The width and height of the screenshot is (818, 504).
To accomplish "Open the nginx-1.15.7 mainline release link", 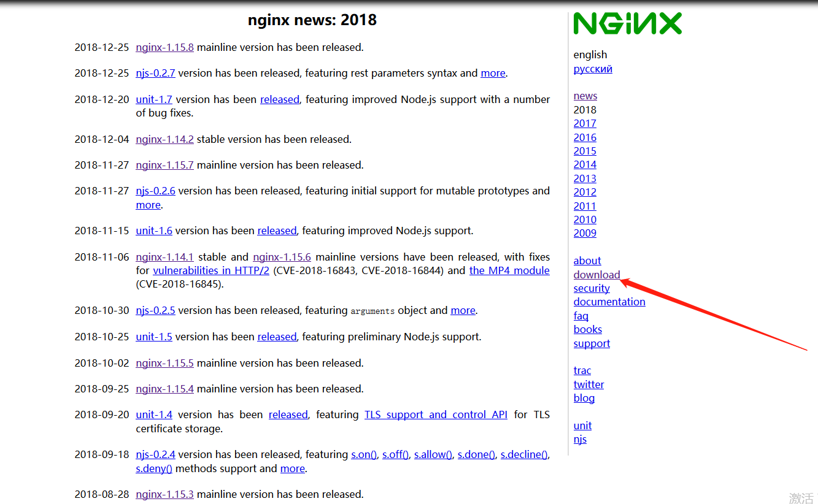I will click(x=164, y=165).
